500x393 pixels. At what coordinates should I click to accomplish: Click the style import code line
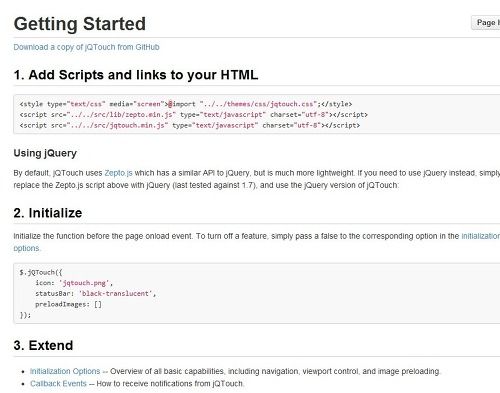pos(186,104)
